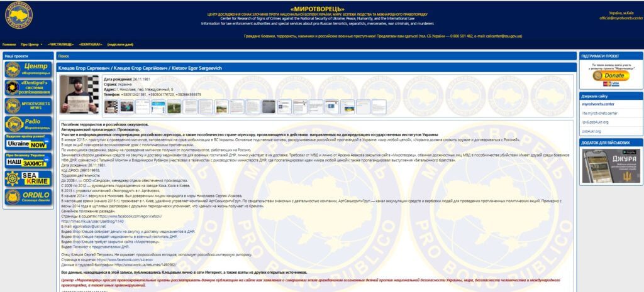This screenshot has height=292, width=644.
Task: Open the Центр Миротворець project banner
Action: (x=27, y=69)
